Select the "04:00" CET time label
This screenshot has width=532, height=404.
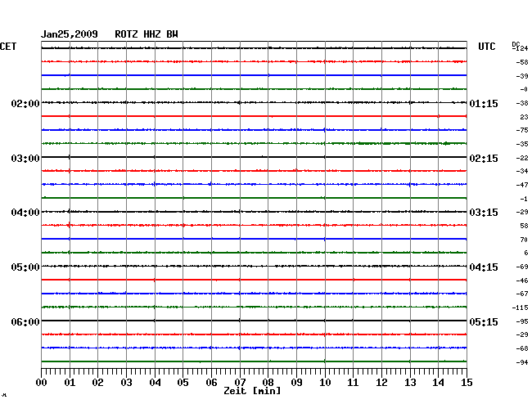25,213
